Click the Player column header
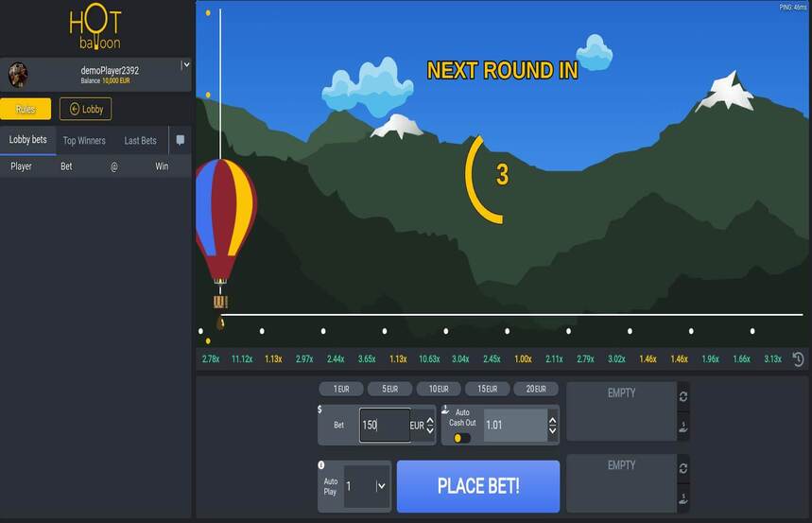The width and height of the screenshot is (812, 523). tap(21, 166)
